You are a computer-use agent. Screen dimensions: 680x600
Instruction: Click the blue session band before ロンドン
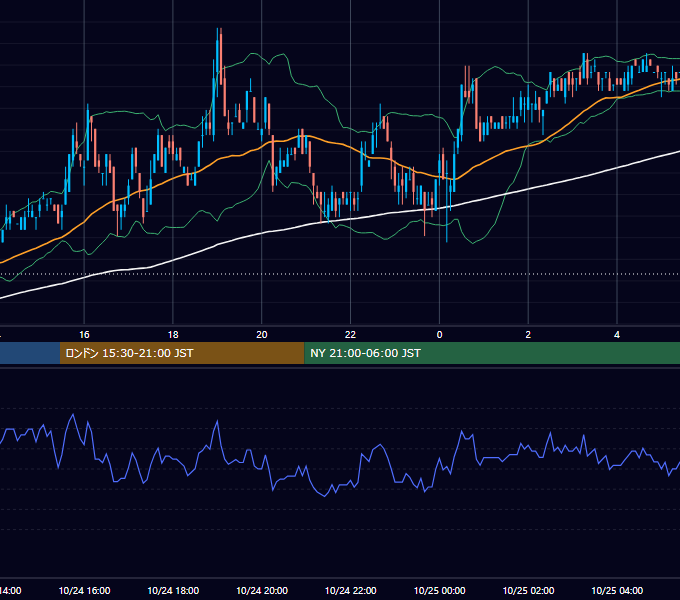coord(30,353)
